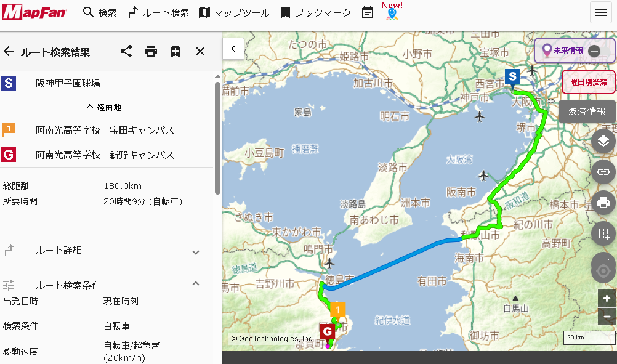Open the map layers button
This screenshot has width=617, height=364.
point(603,142)
